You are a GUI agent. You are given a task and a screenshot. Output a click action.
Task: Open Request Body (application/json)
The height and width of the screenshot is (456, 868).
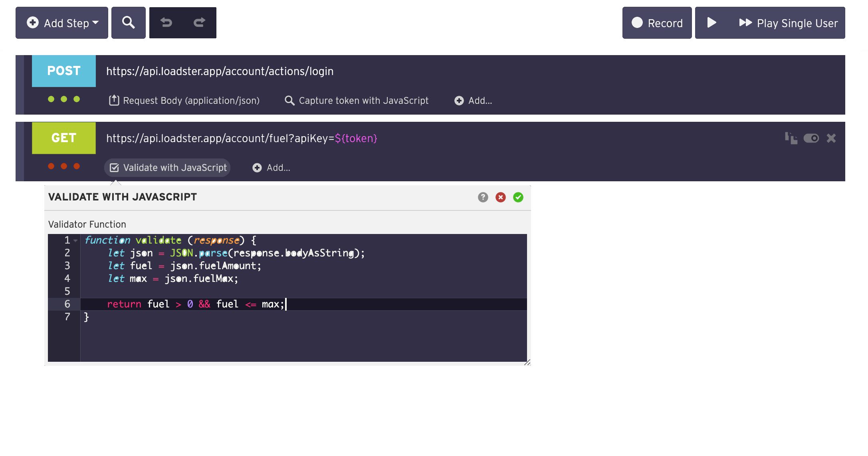click(184, 100)
